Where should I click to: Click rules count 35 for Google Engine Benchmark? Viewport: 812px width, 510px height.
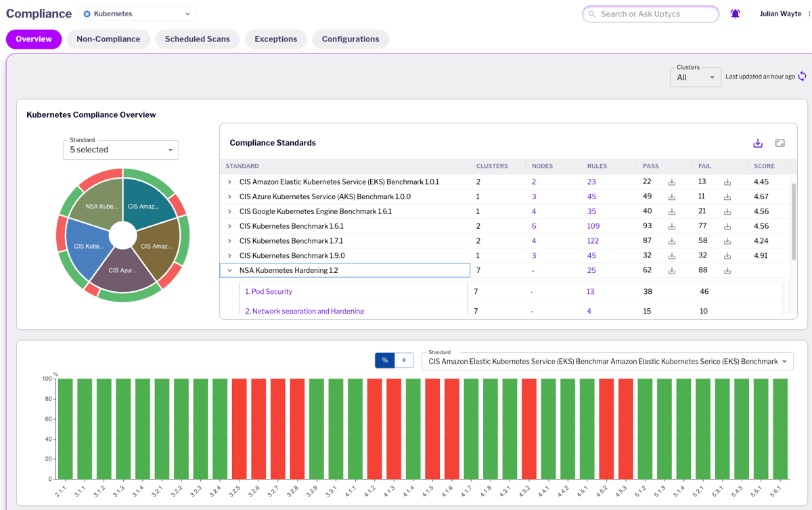pyautogui.click(x=591, y=211)
